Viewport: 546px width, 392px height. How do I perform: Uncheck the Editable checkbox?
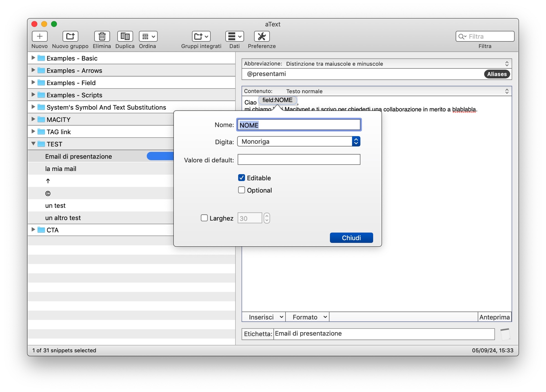[241, 178]
